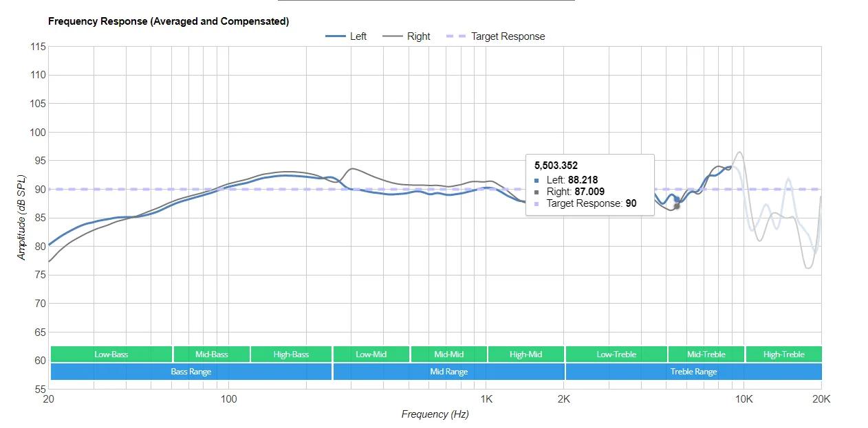
Task: Toggle the Left series in the legend
Action: pyautogui.click(x=347, y=36)
